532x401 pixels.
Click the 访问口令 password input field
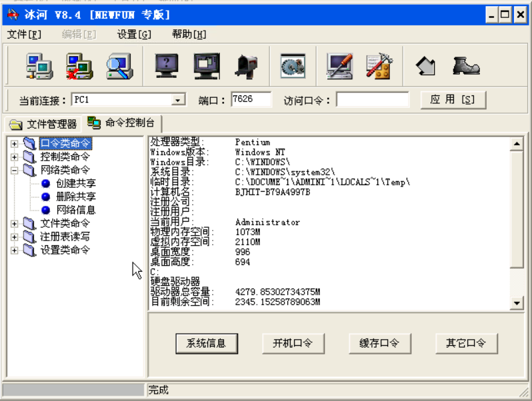pyautogui.click(x=372, y=100)
